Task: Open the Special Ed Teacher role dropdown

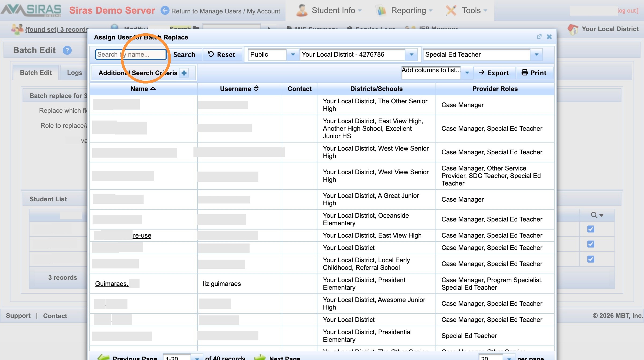Action: [x=482, y=54]
